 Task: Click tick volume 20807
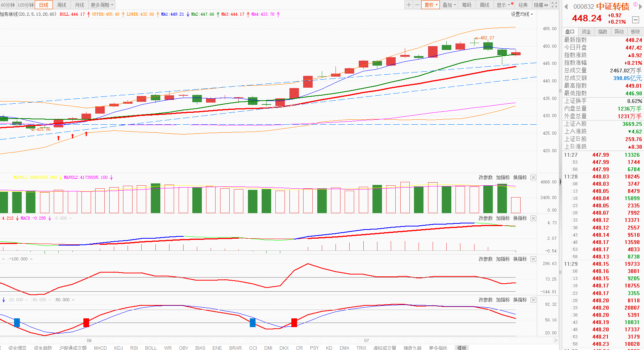pyautogui.click(x=632, y=308)
